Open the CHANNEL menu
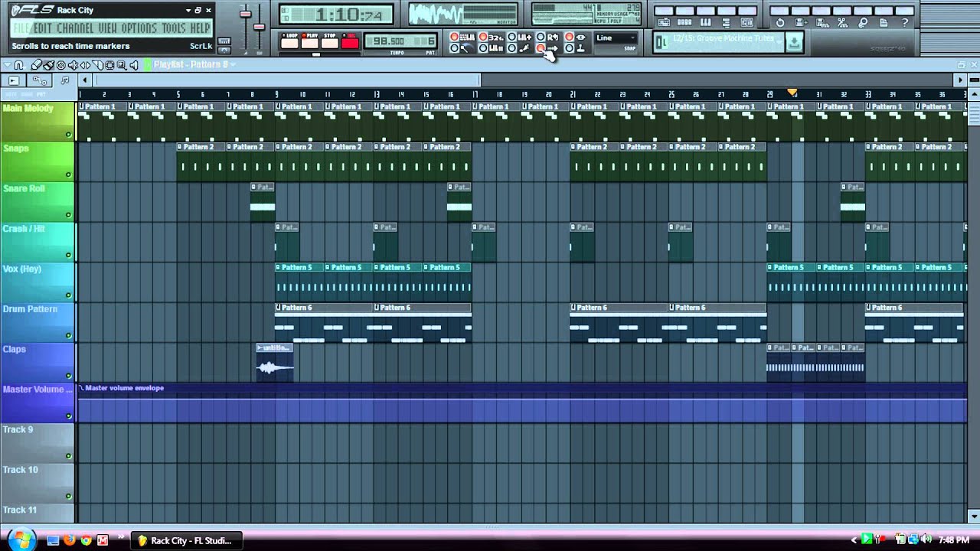This screenshot has height=551, width=980. (76, 28)
